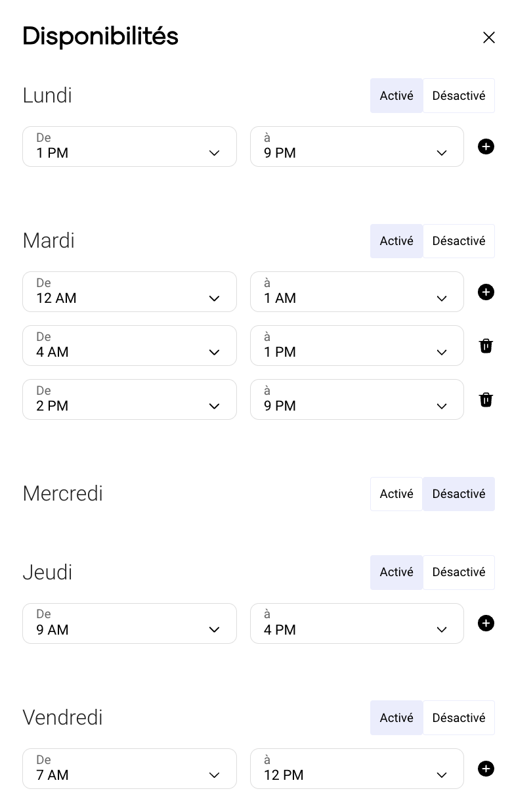Expand Mardi 12 AM start time dropdown
The width and height of the screenshot is (512, 812).
pos(129,292)
